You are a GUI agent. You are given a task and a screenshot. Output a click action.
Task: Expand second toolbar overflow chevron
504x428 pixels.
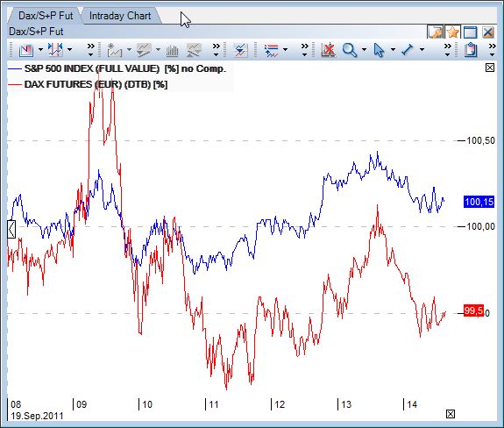(216, 50)
